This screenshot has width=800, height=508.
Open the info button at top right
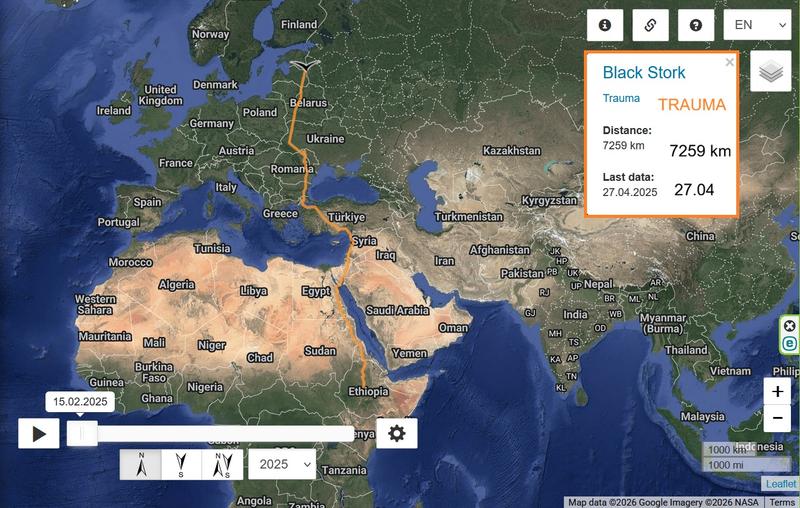click(605, 25)
